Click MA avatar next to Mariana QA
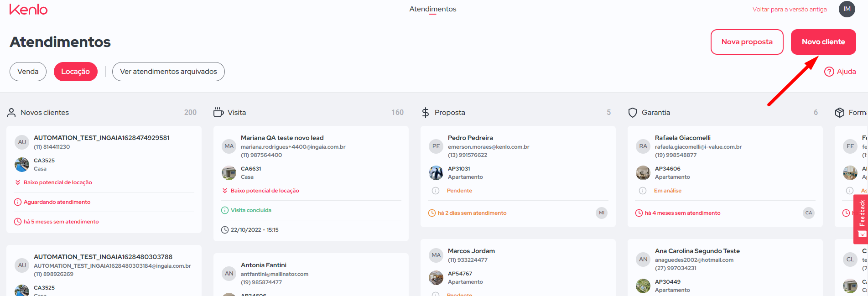The width and height of the screenshot is (868, 296). 229,146
